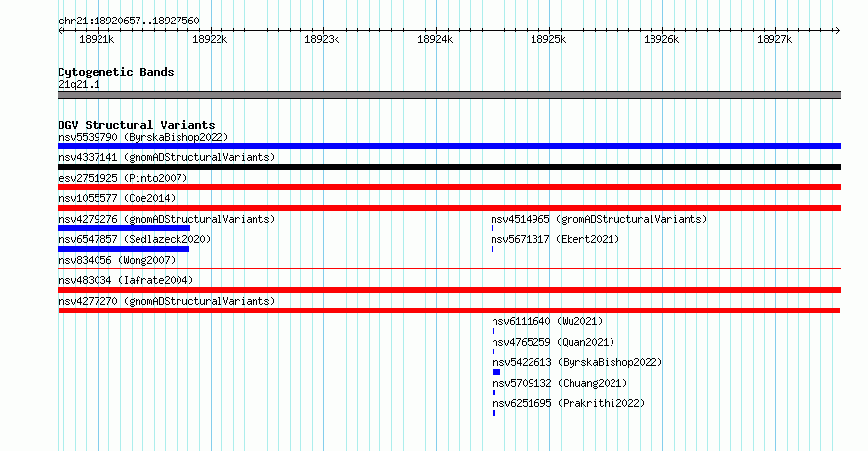Click the nsv834056 (Wong2007) label
868x451 pixels.
click(117, 260)
